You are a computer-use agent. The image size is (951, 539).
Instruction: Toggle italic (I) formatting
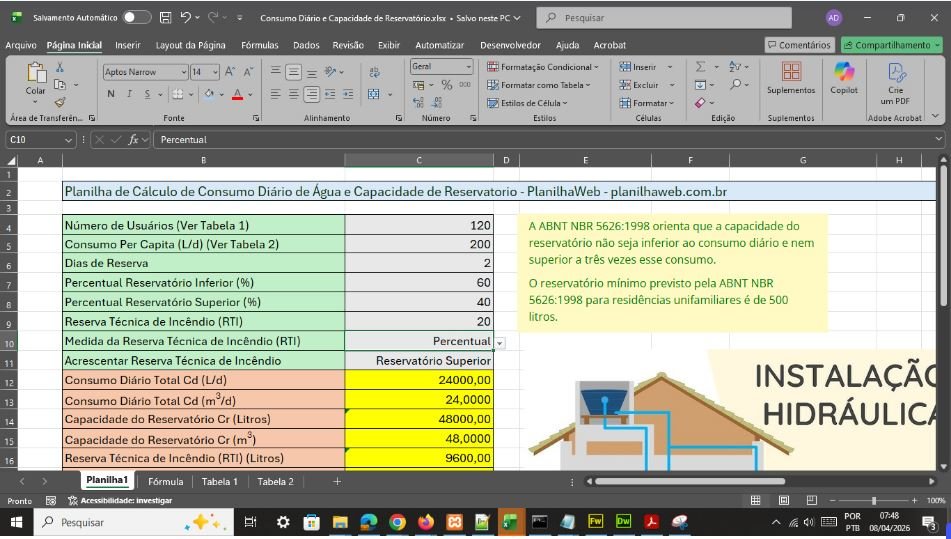pos(129,94)
